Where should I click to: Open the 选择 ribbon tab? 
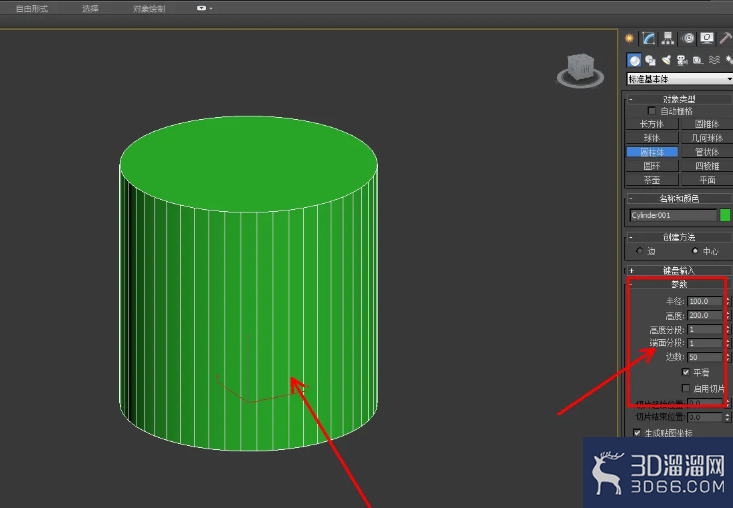[90, 8]
